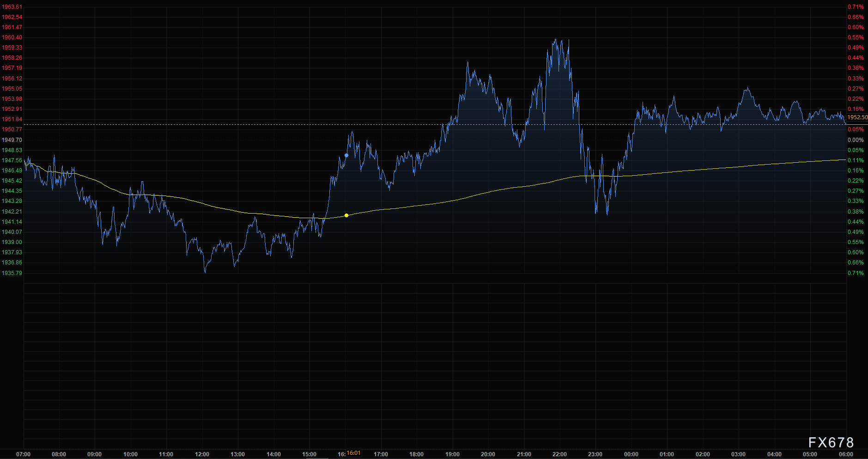Click the 1960.40 red price label
The image size is (868, 459).
coord(12,37)
